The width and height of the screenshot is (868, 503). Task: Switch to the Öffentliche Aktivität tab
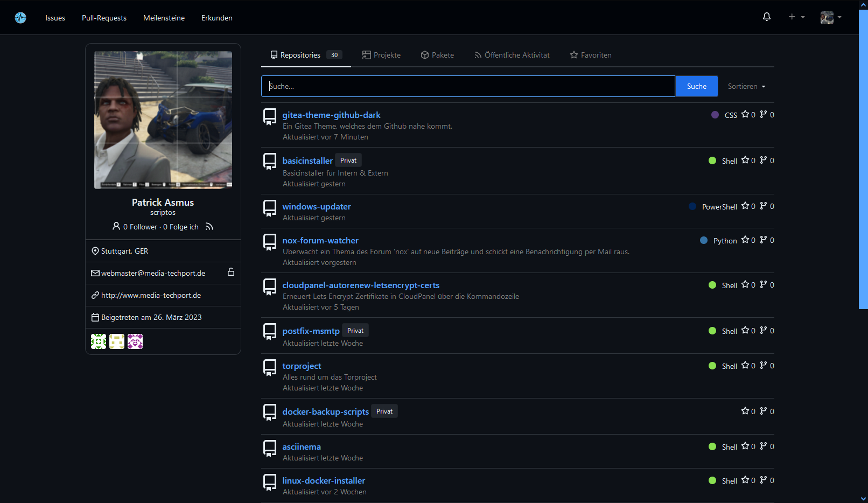512,55
